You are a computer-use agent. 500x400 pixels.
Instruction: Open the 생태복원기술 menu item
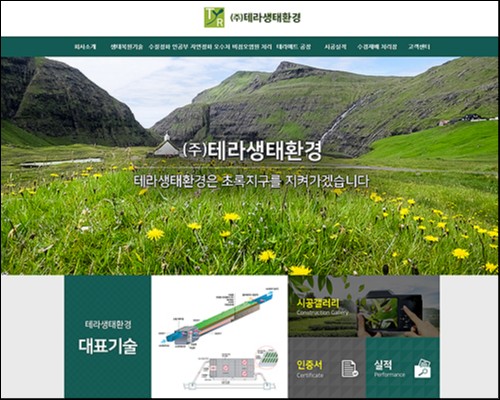127,47
